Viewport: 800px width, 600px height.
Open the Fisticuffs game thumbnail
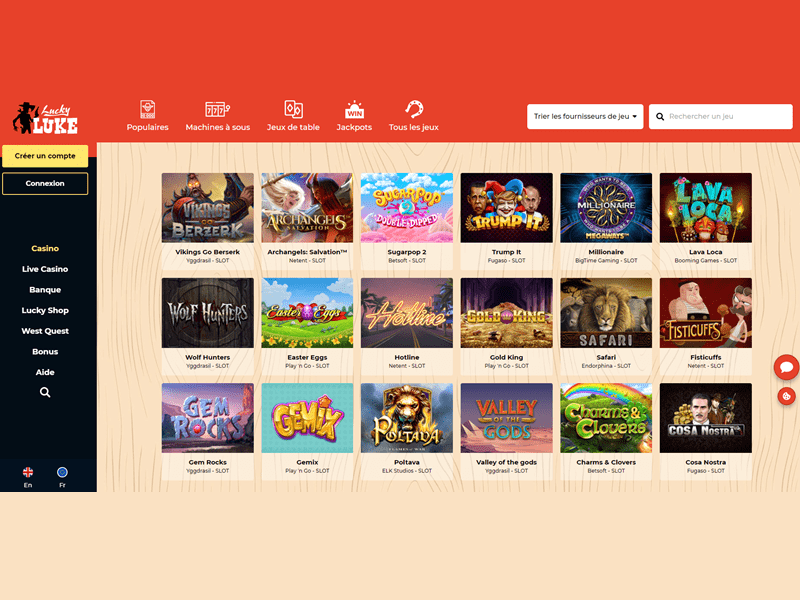click(x=706, y=313)
